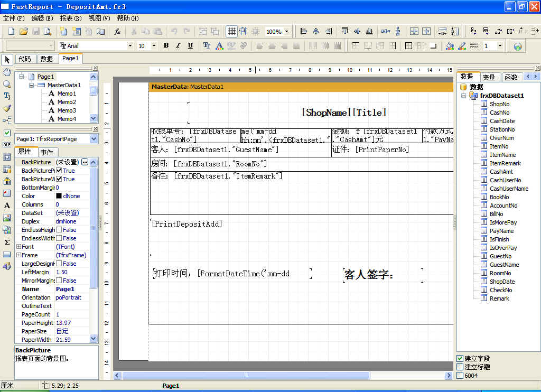Click the globe icon in toolbar

pyautogui.click(x=518, y=46)
